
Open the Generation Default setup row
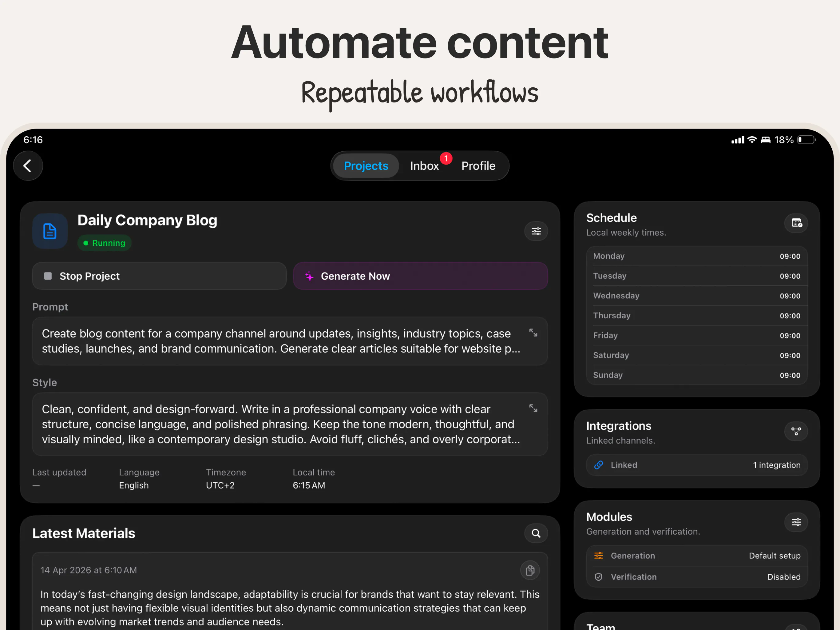(696, 556)
